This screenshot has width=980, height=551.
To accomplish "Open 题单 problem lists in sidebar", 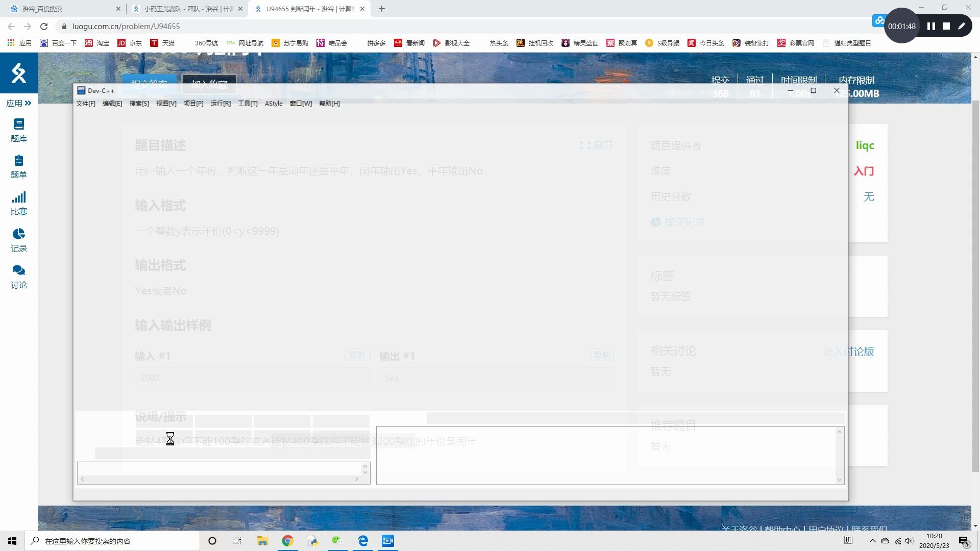I will pos(19,167).
